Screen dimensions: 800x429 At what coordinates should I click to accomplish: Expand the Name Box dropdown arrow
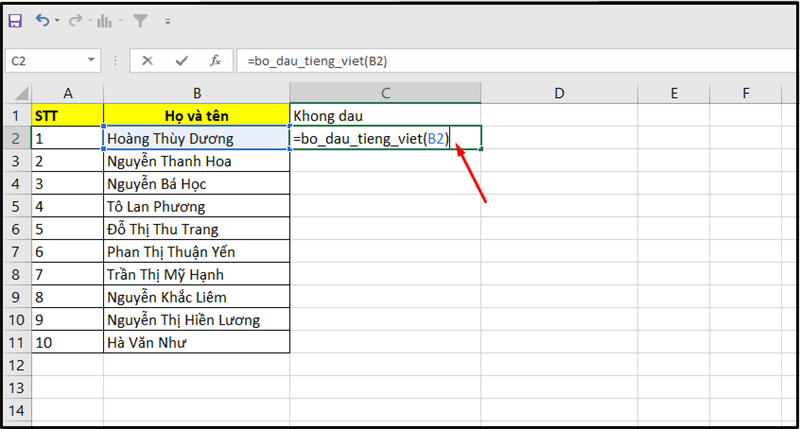tap(91, 60)
